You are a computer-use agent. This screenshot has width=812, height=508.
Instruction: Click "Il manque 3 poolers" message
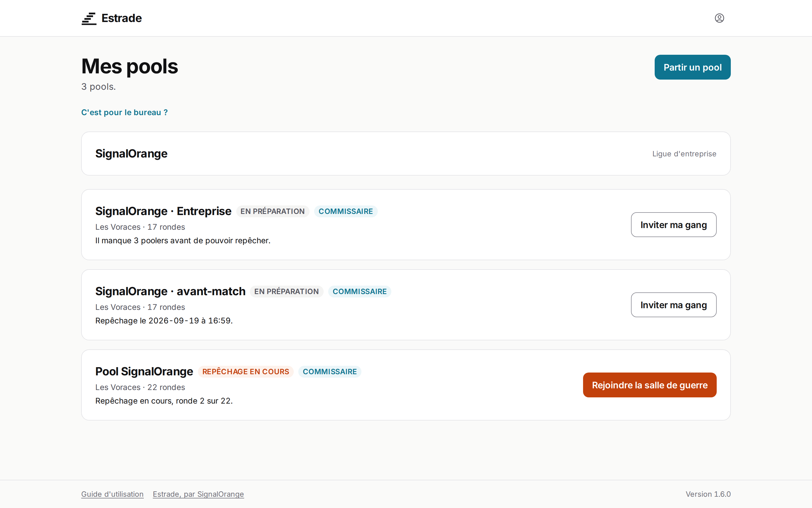click(x=183, y=240)
